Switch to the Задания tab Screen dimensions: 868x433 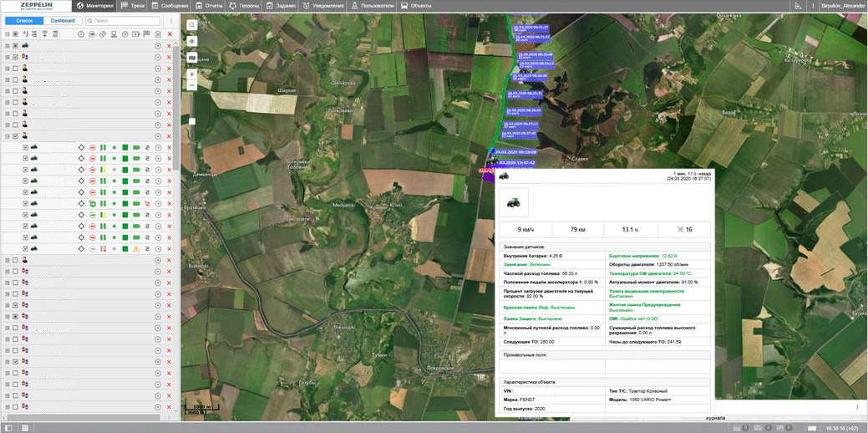tap(282, 6)
